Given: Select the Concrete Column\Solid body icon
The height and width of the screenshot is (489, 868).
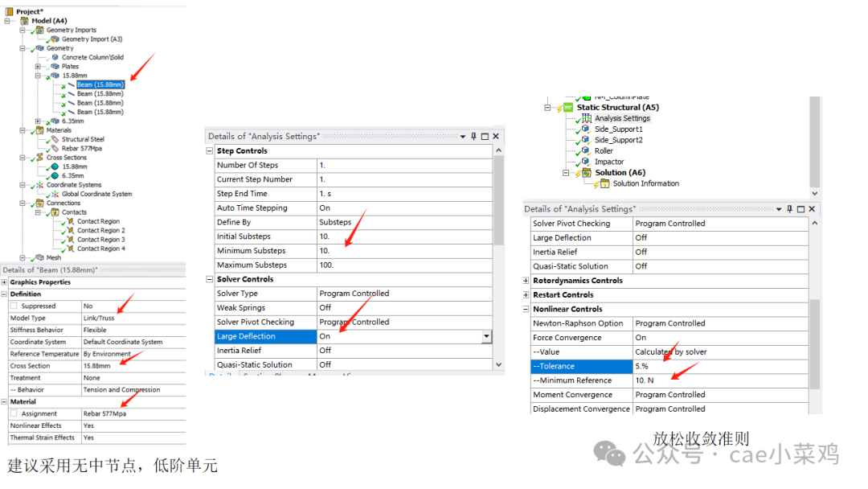Looking at the screenshot, I should point(55,57).
